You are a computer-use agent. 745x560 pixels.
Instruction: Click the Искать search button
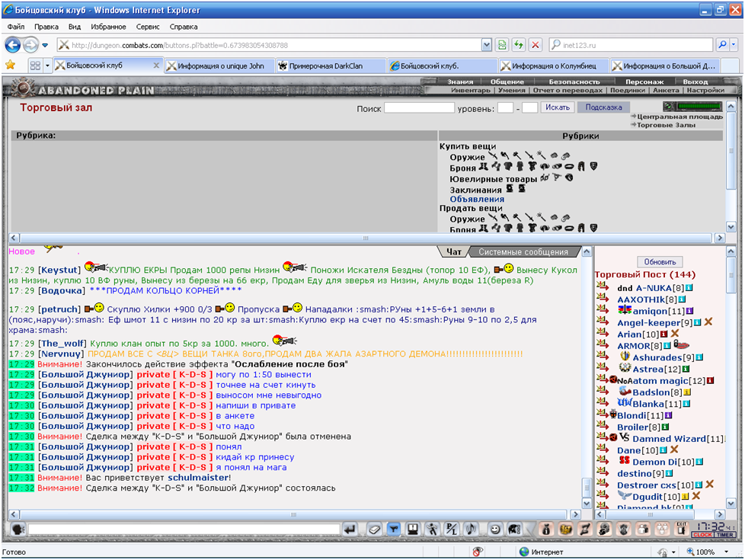point(558,107)
